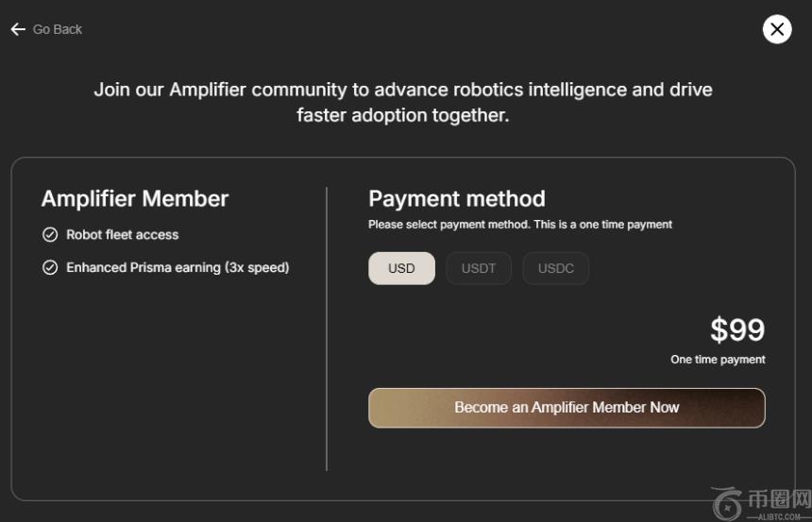Click the 'Please select payment method' note
The image size is (812, 522).
520,225
